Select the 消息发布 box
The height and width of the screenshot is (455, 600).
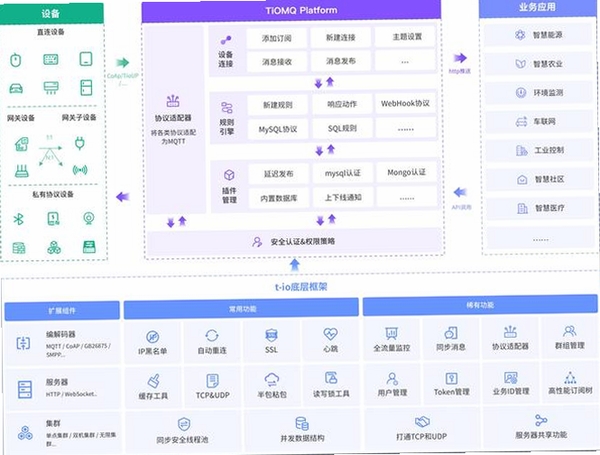point(341,61)
